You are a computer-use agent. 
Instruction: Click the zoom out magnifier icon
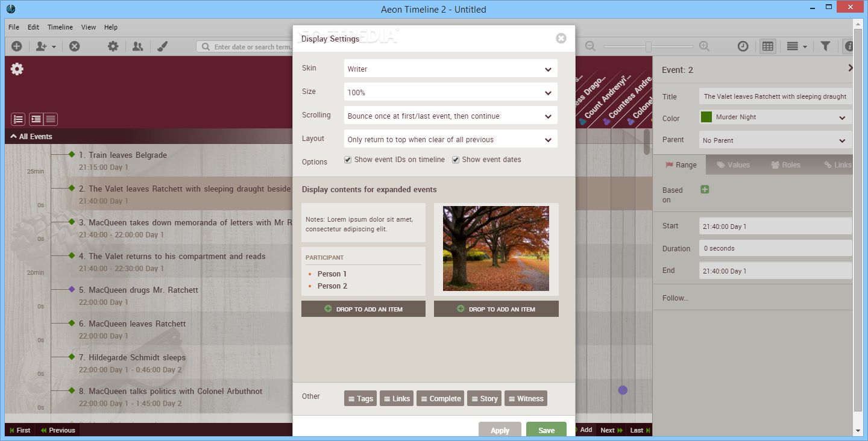[590, 46]
